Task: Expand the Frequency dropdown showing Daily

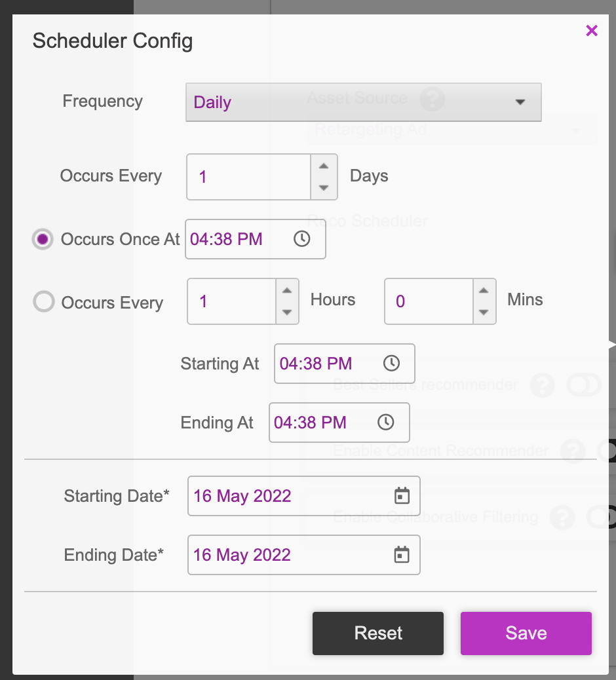Action: tap(364, 102)
